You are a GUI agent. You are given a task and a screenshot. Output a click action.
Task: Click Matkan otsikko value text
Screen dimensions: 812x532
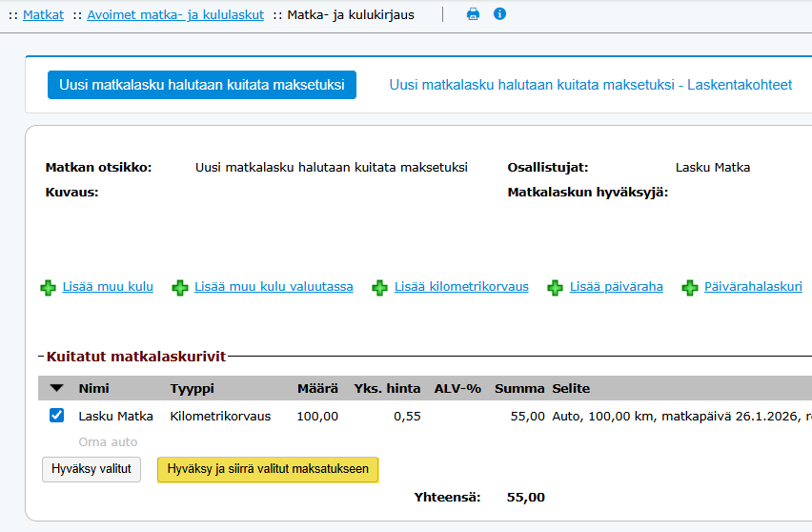tap(332, 167)
